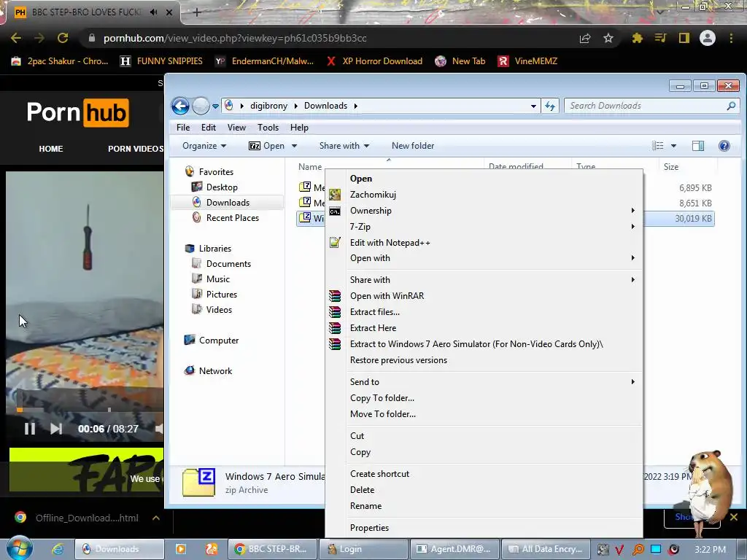This screenshot has width=747, height=560.
Task: Expand the 7-Zip submenu
Action: pos(485,227)
